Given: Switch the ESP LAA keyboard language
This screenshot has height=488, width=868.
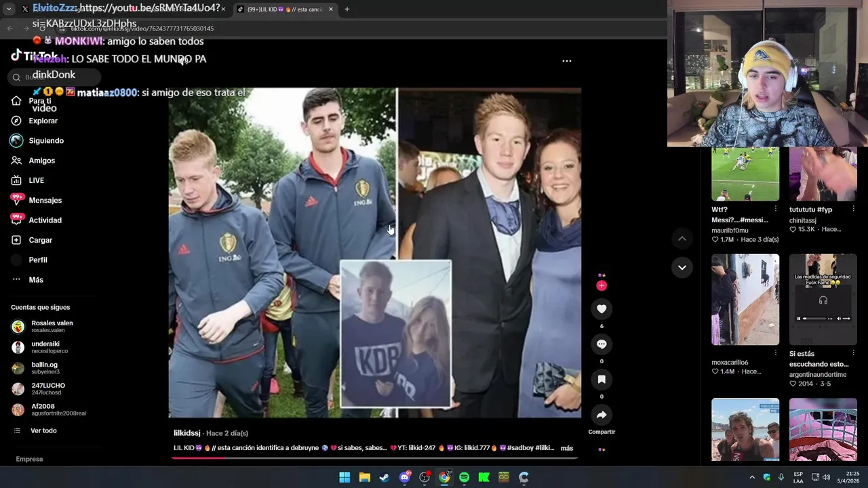Looking at the screenshot, I should pos(798,477).
